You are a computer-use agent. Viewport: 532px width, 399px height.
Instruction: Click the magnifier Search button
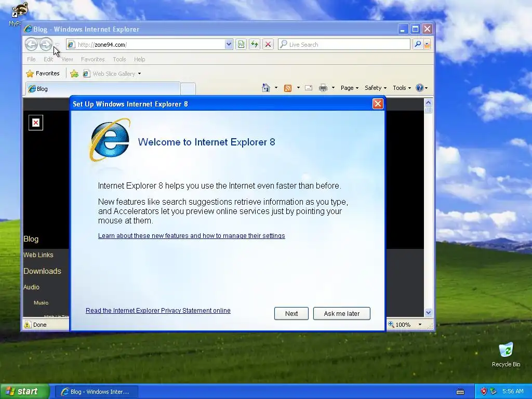(x=418, y=45)
